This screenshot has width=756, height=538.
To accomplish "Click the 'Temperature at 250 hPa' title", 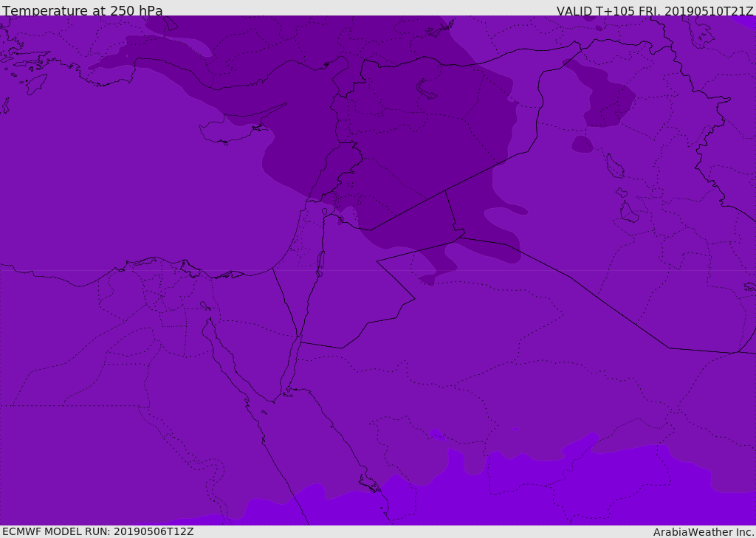I will [83, 10].
